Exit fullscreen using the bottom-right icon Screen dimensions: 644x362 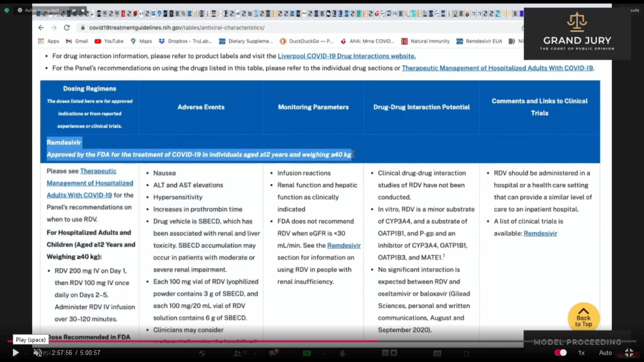click(628, 353)
